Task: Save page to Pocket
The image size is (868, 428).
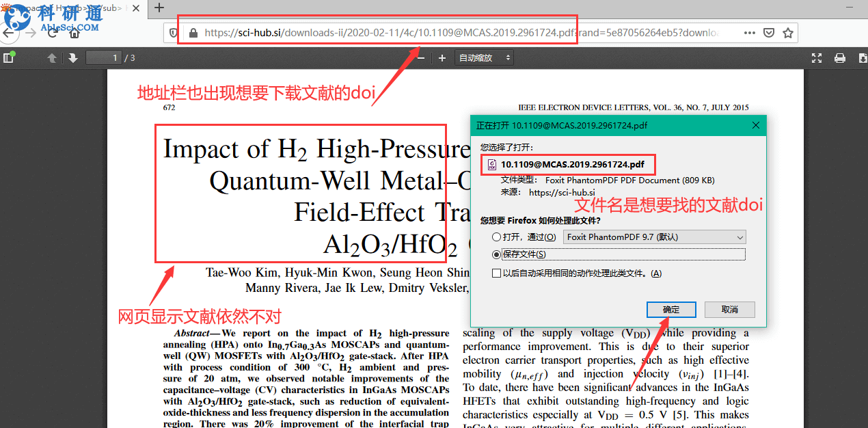Action: (x=768, y=33)
